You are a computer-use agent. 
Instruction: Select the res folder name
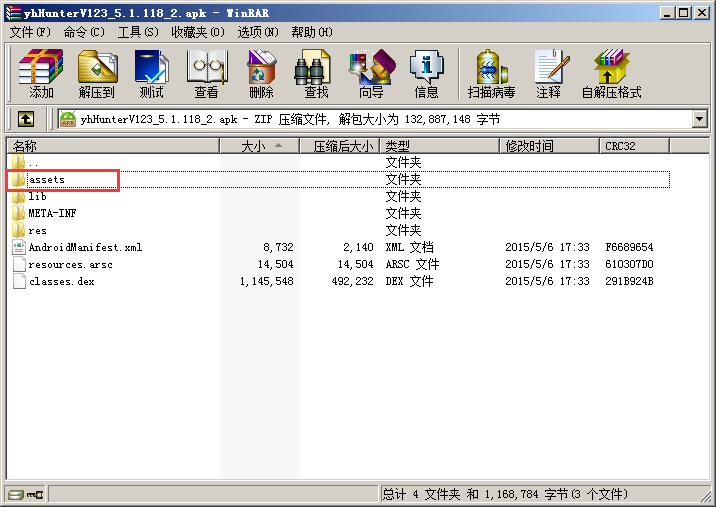point(37,231)
